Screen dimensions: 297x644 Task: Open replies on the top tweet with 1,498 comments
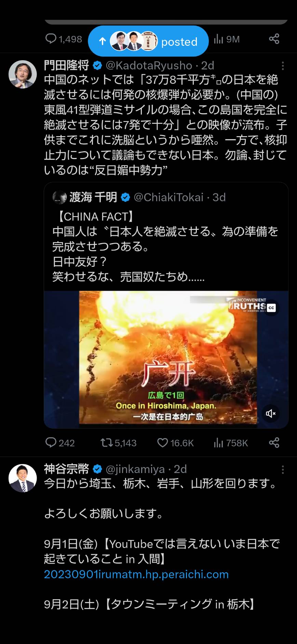(64, 39)
